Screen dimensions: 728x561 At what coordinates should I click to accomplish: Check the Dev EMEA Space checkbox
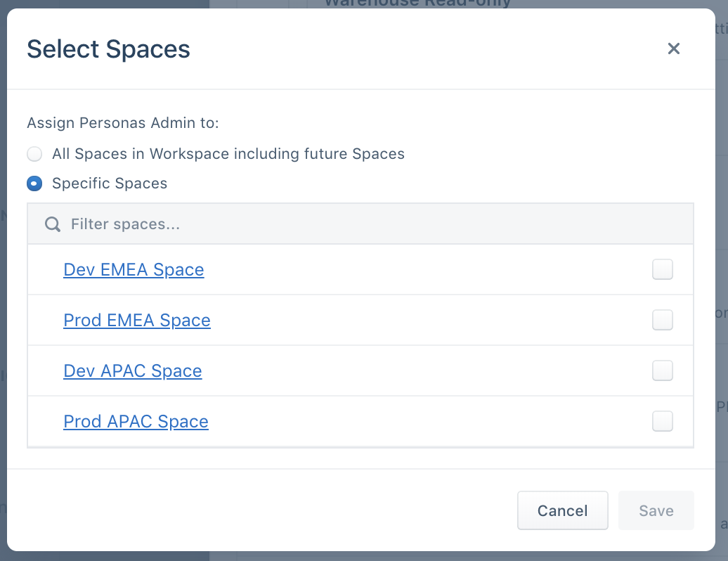coord(662,269)
